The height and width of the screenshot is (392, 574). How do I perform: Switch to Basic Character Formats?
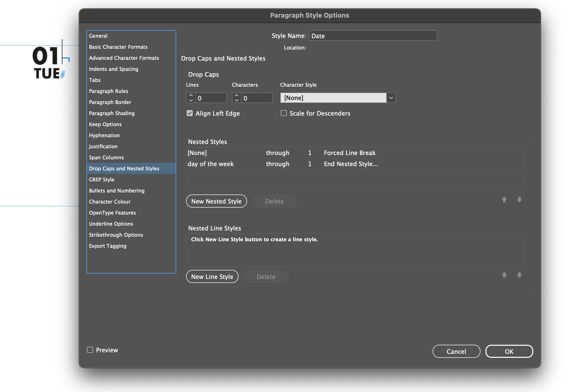coord(118,47)
